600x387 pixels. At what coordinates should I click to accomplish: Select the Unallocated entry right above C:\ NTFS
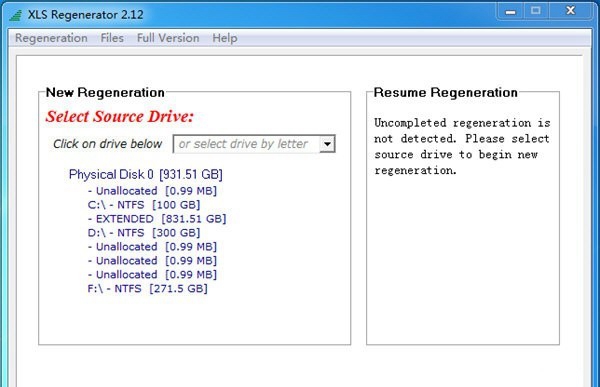coord(152,191)
